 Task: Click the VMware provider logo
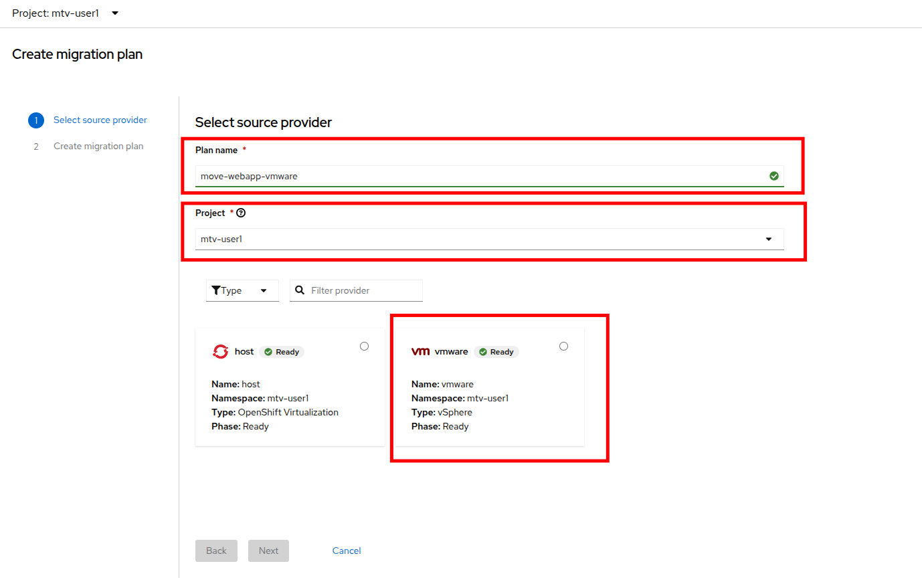[420, 351]
